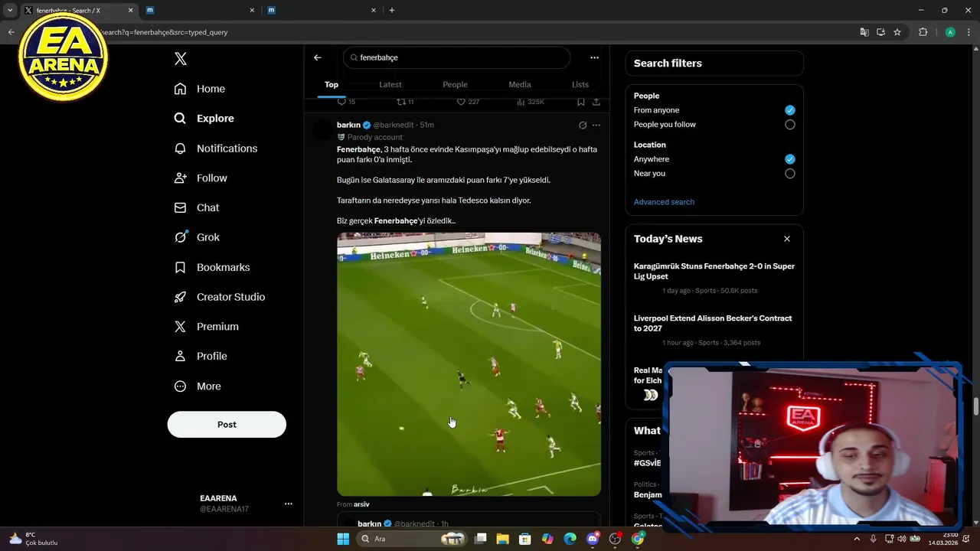980x551 pixels.
Task: Go back using the search back arrow
Action: coord(318,57)
